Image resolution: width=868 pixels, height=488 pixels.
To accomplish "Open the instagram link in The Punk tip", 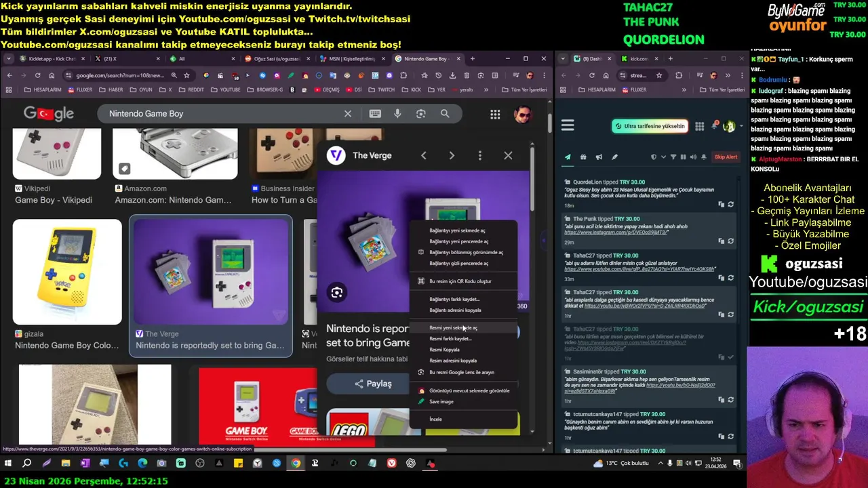I will tap(616, 232).
